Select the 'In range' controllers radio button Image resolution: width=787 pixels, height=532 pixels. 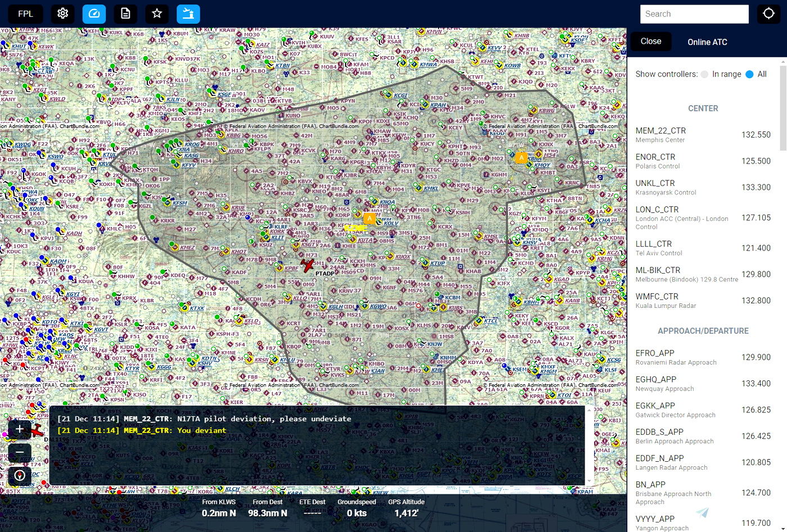(x=704, y=74)
